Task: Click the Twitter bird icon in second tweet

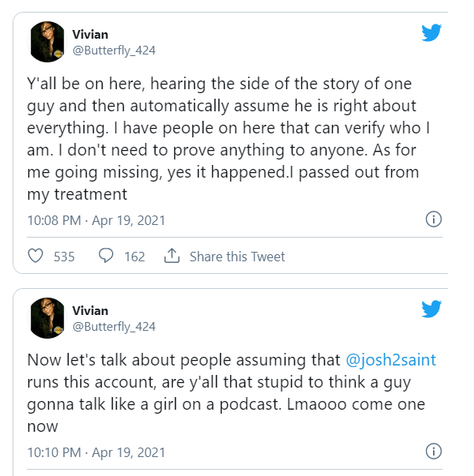Action: [x=431, y=309]
